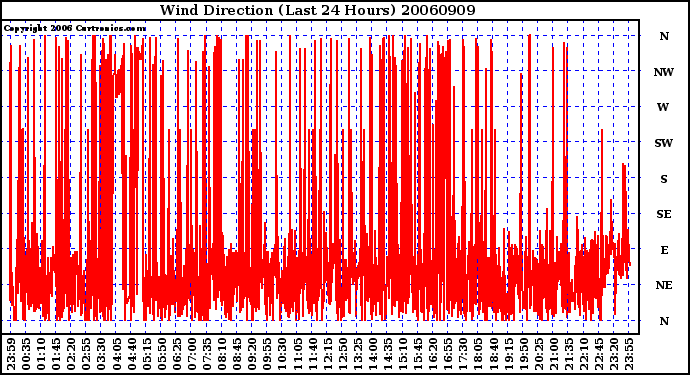Screen dimensions: 690x375
Task: Select the E direction label
Action: [x=664, y=250]
